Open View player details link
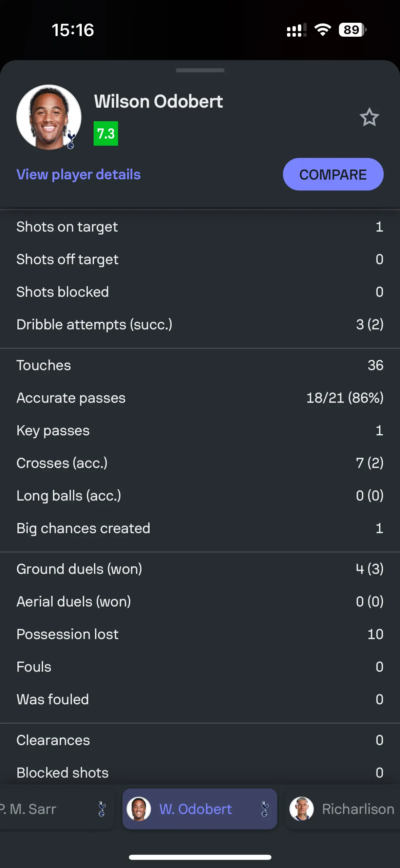This screenshot has width=400, height=868. point(78,175)
